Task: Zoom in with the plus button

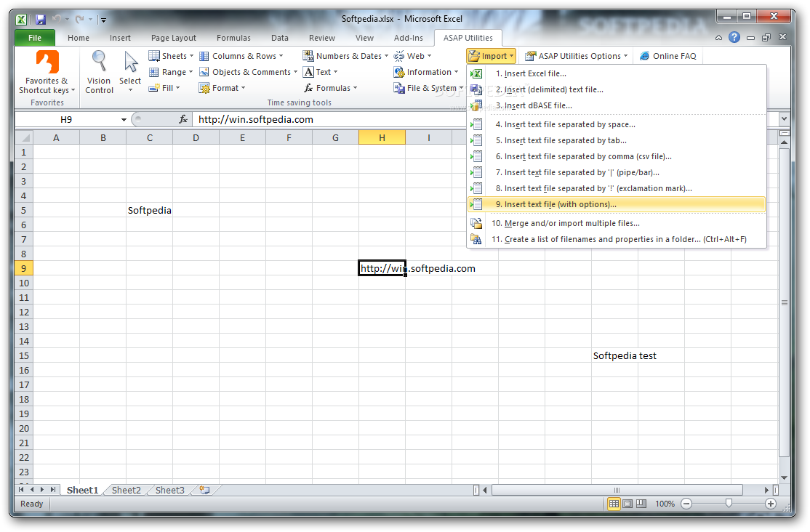Action: [x=770, y=504]
